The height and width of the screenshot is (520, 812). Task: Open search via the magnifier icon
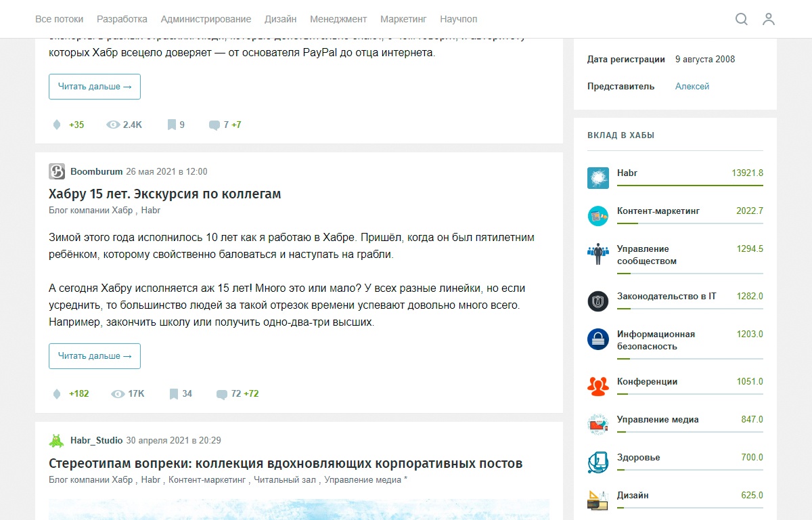pos(742,20)
